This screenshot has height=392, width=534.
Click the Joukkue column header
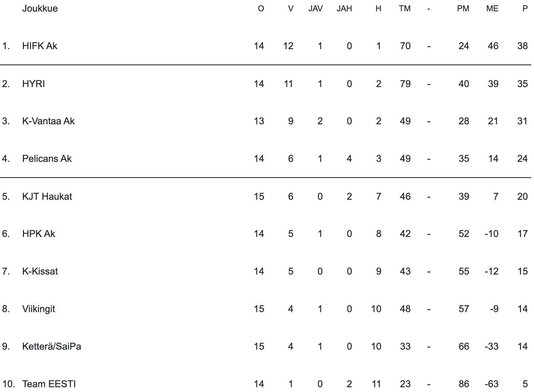[x=40, y=8]
